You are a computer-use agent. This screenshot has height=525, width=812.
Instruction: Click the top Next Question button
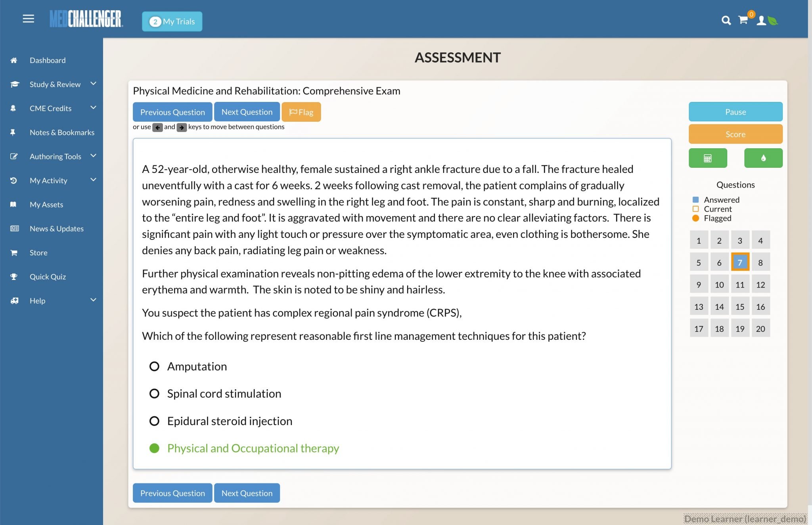(x=247, y=112)
